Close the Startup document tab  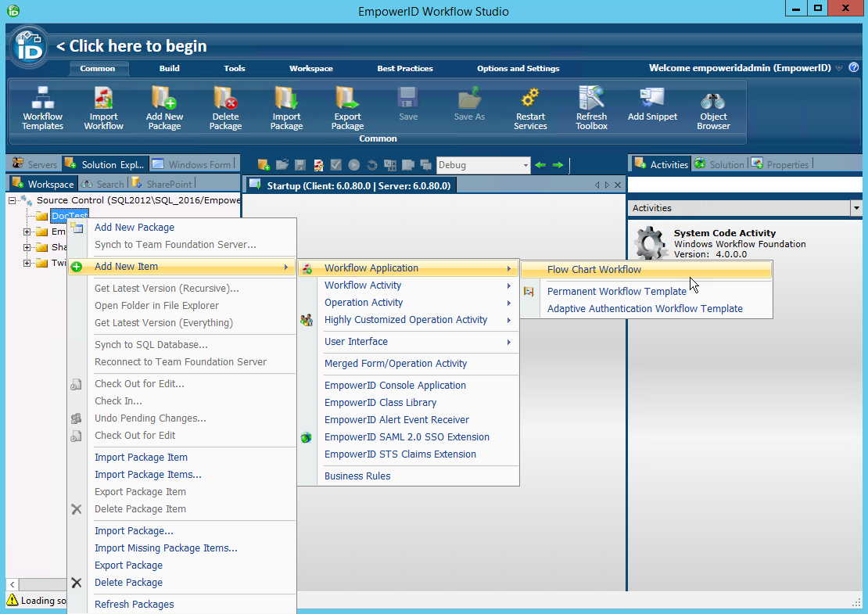pyautogui.click(x=618, y=185)
